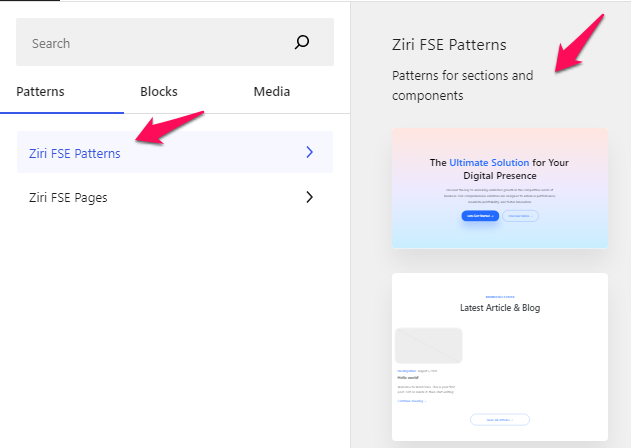631x448 pixels.
Task: Click the Ziri FSE Patterns panel heading
Action: tap(449, 45)
